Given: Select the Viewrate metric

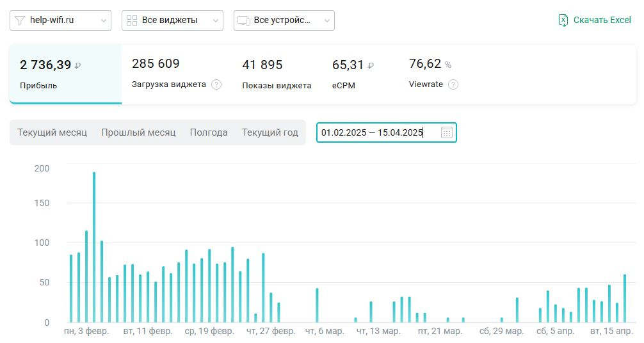Looking at the screenshot, I should pos(426,84).
